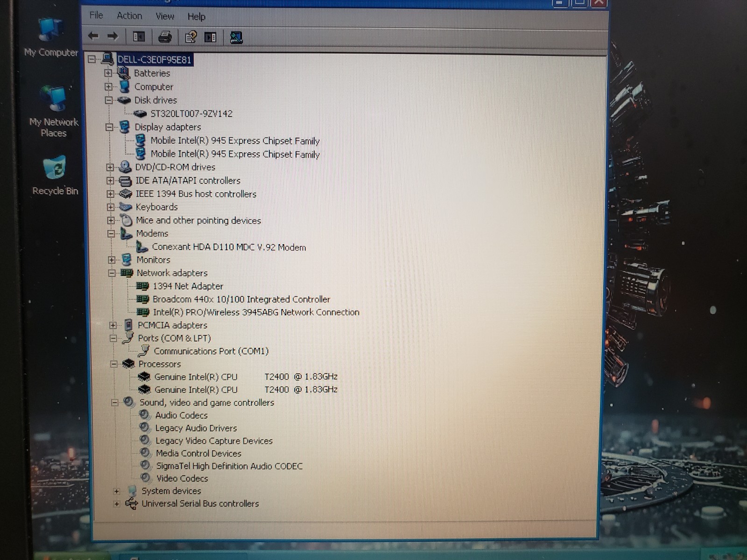Click Scan for hardware changes icon
This screenshot has height=560, width=747.
pos(236,37)
